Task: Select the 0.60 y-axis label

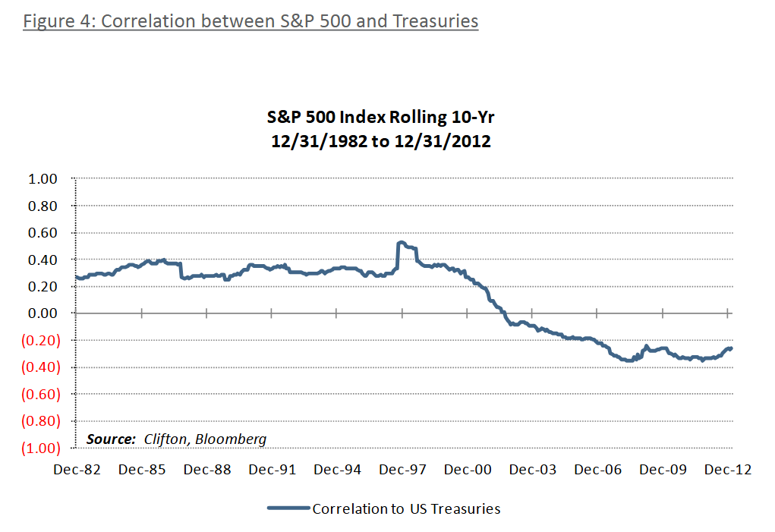Action: pos(44,233)
